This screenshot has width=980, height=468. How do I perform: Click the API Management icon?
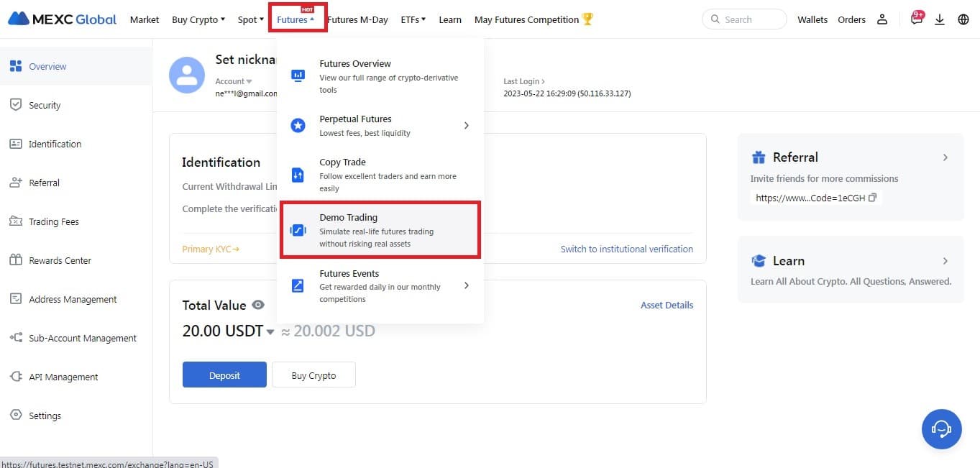click(16, 377)
